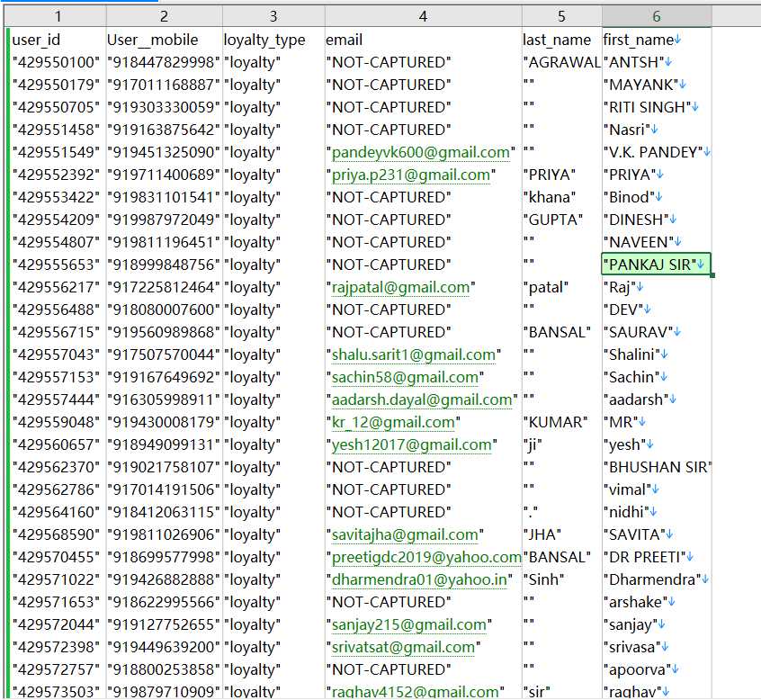Select column header 4

coord(423,16)
